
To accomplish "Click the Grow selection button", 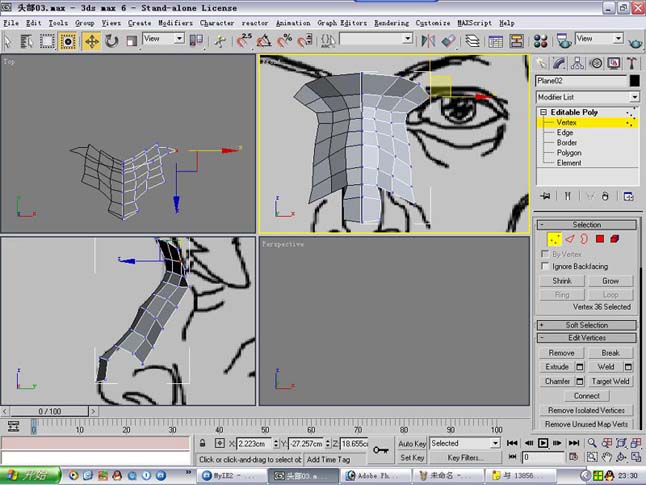I will (x=611, y=281).
